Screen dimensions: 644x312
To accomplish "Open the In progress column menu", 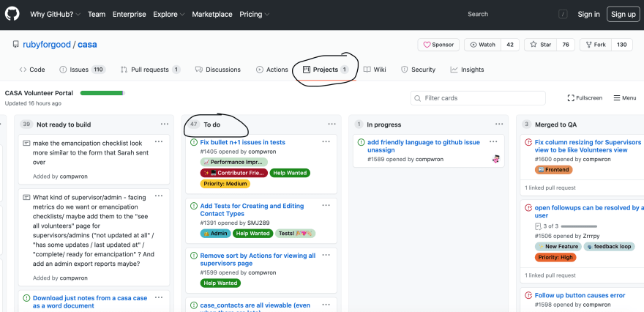I will coord(499,125).
